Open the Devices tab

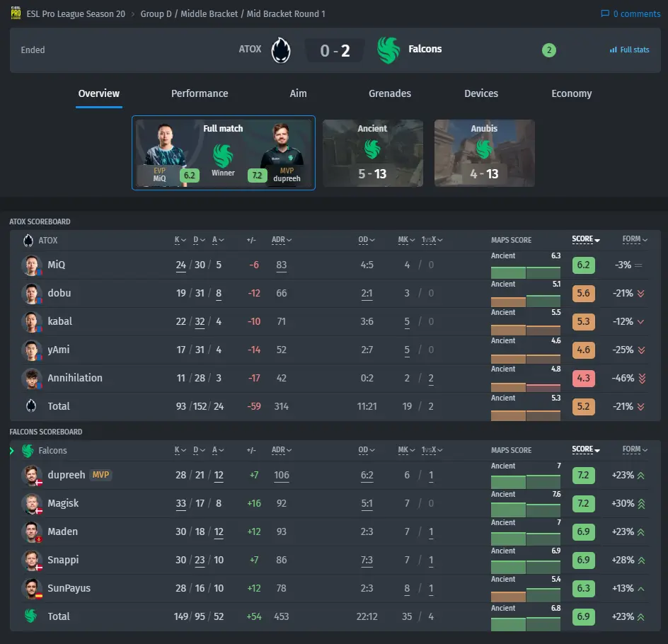click(x=481, y=93)
